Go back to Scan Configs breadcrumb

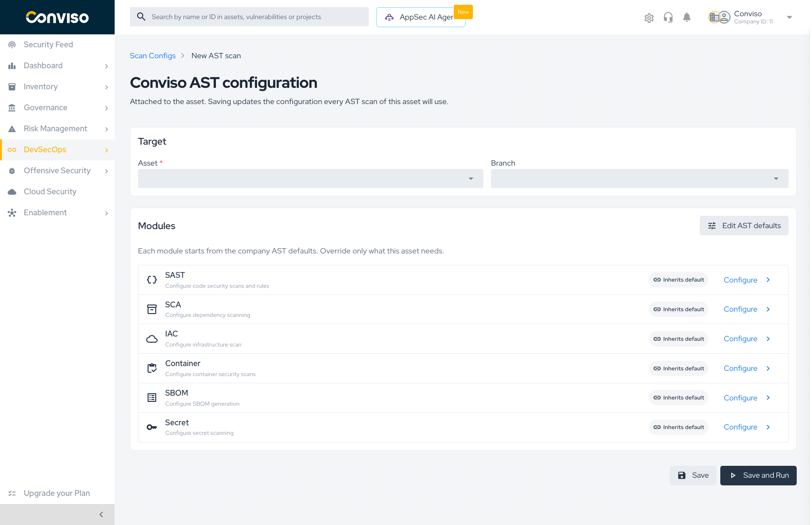(152, 56)
